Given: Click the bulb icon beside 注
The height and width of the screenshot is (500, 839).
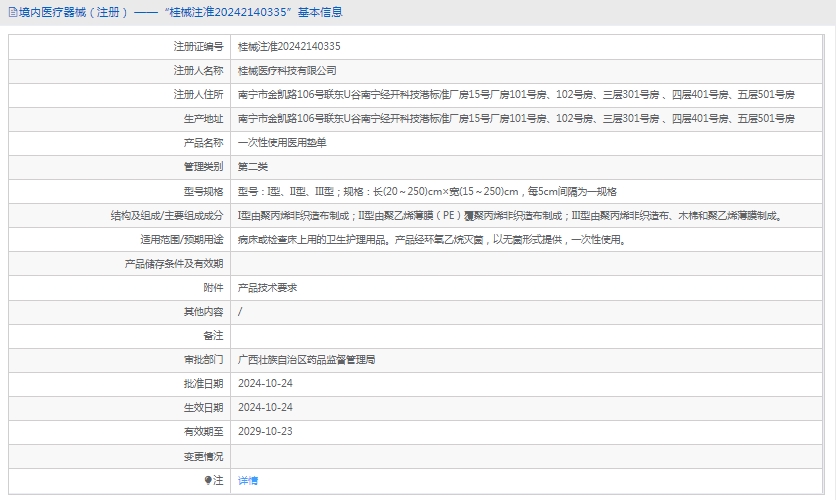Looking at the screenshot, I should click(x=209, y=481).
